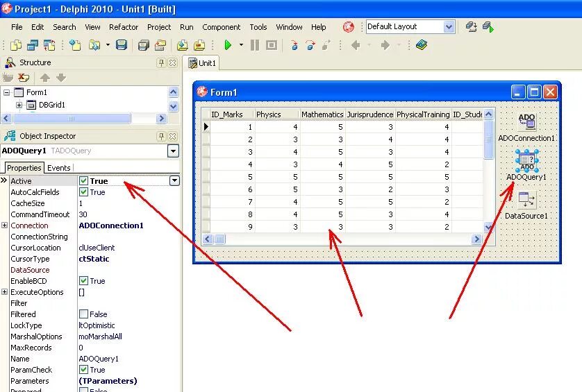Open the Run button dropdown arrow
This screenshot has width=582, height=392.
click(241, 45)
